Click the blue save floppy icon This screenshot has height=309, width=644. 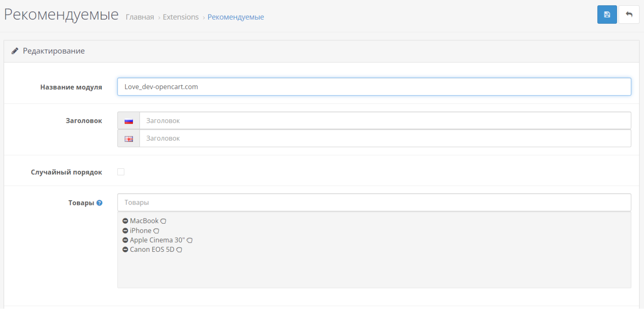(x=607, y=15)
